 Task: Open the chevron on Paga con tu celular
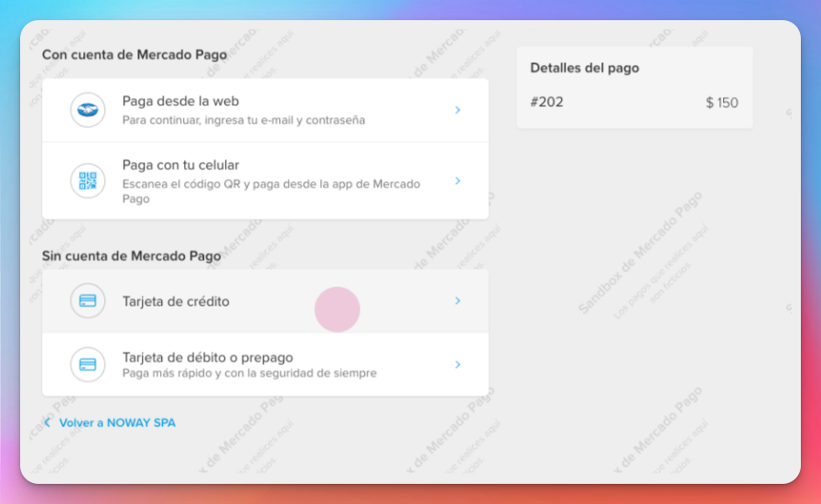tap(458, 180)
